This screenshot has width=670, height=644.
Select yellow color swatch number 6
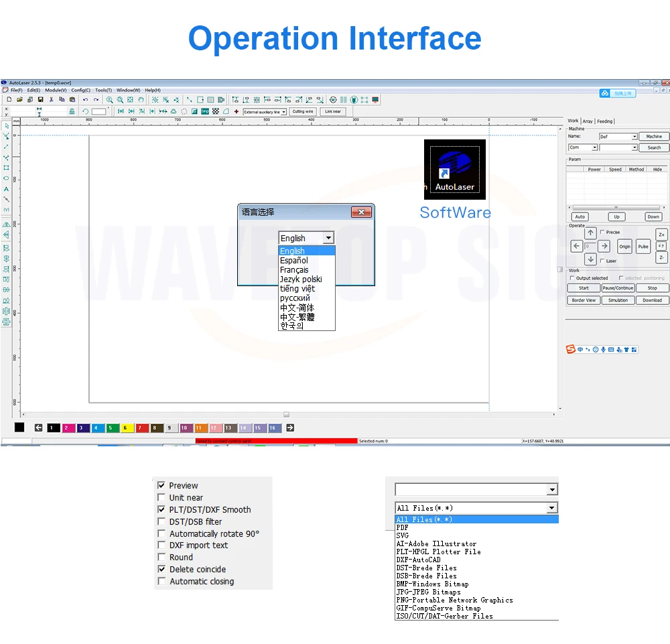[127, 428]
